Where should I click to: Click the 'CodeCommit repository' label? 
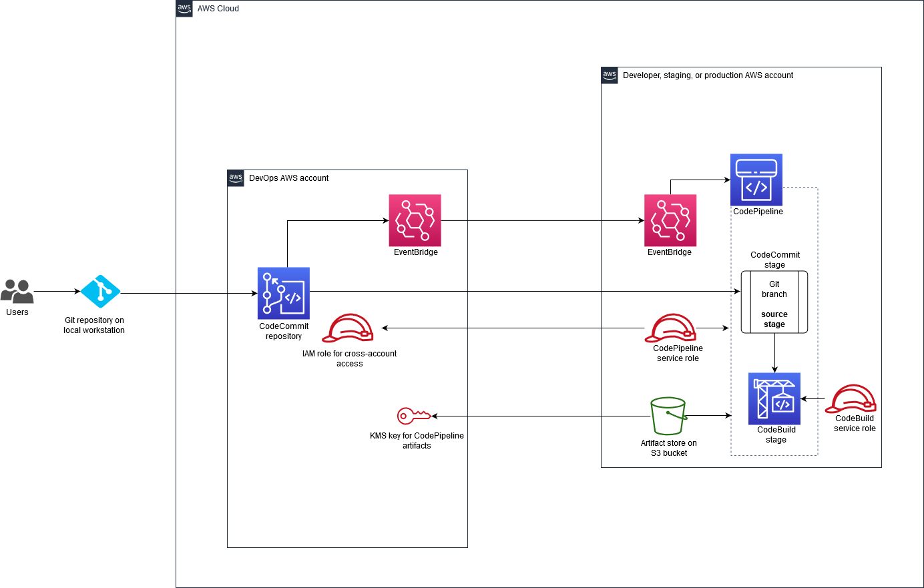(x=284, y=331)
